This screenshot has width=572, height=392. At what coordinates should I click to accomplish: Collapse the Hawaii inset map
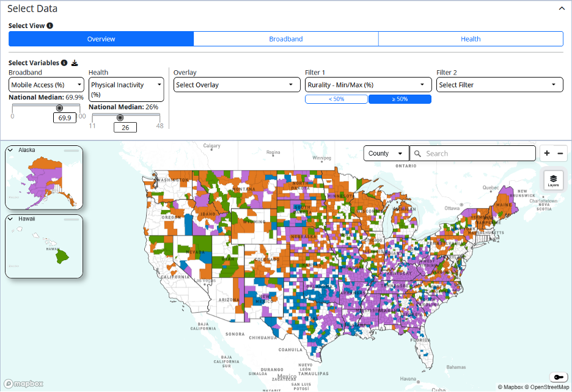click(10, 219)
